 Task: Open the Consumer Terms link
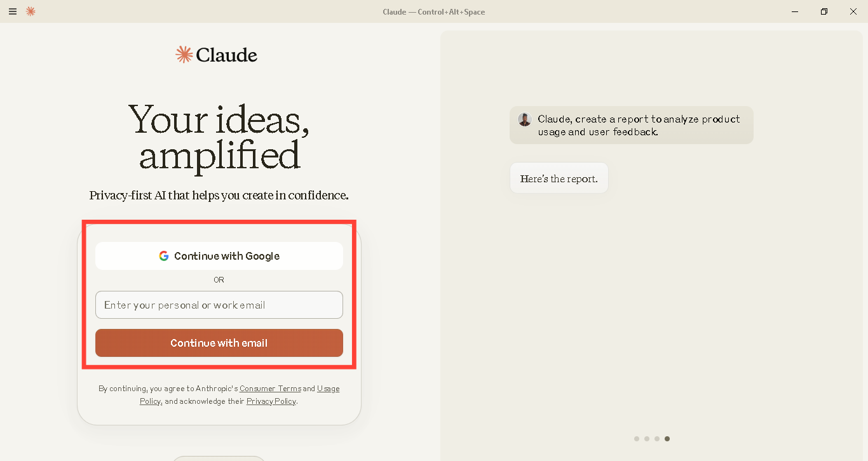click(x=270, y=388)
